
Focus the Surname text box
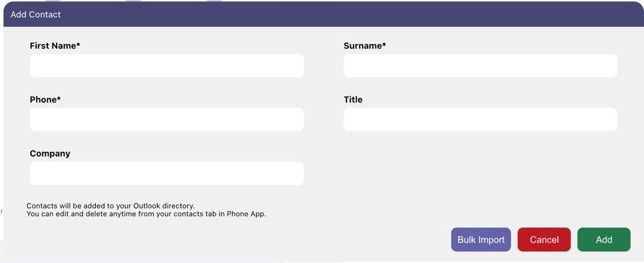click(480, 66)
